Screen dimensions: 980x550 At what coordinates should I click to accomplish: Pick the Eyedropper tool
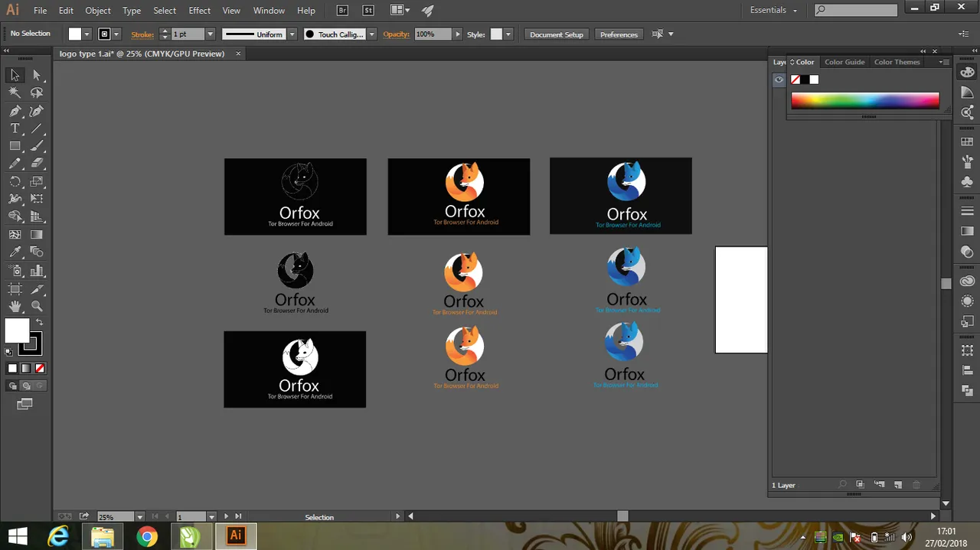[15, 252]
